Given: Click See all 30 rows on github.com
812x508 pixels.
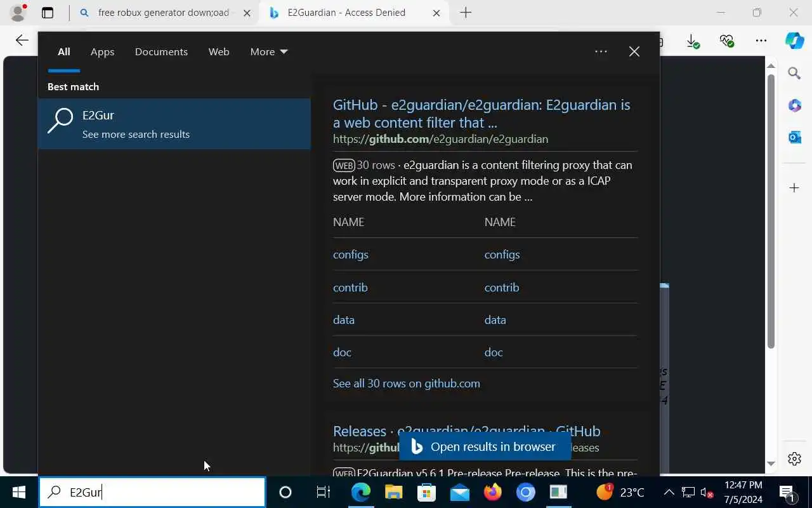Looking at the screenshot, I should tap(407, 384).
